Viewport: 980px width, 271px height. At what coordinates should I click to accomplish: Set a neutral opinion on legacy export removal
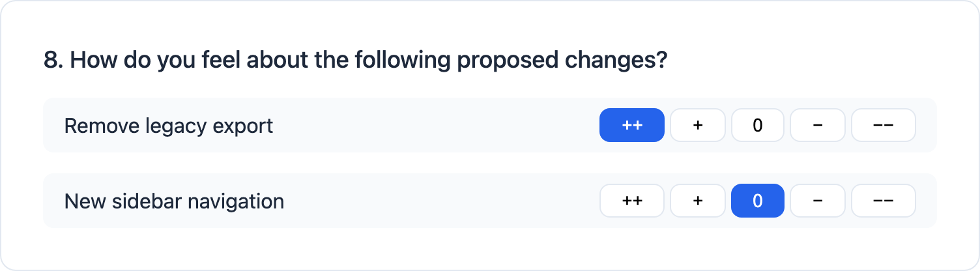(x=757, y=125)
